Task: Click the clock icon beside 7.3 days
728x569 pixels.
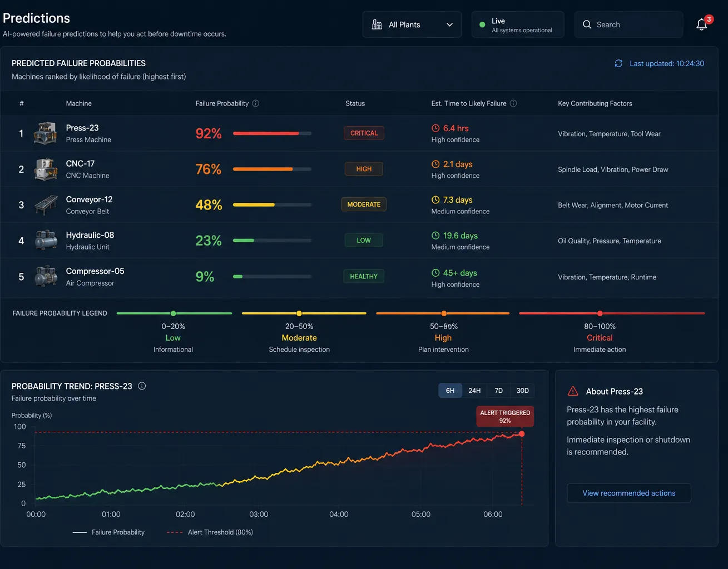Action: click(x=435, y=199)
